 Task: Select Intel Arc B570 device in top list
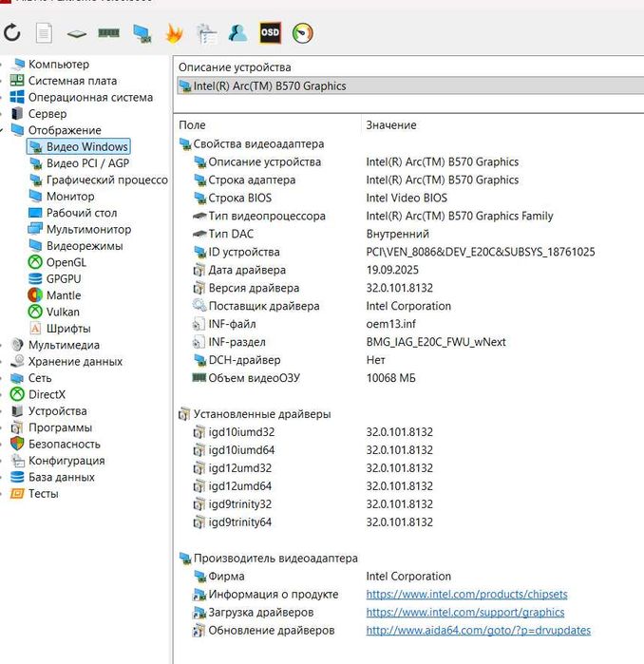point(409,85)
